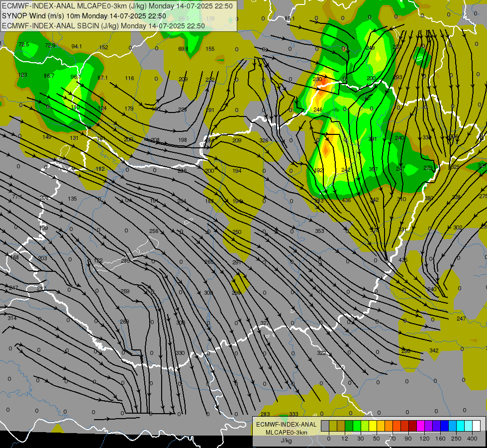Click the dark red legend swatch

[x=412, y=426]
